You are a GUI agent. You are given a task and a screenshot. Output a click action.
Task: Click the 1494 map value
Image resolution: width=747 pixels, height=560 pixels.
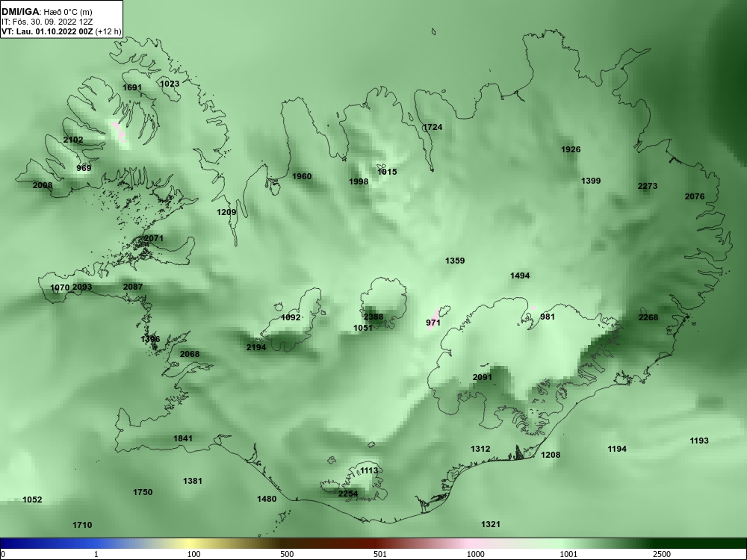tap(520, 276)
